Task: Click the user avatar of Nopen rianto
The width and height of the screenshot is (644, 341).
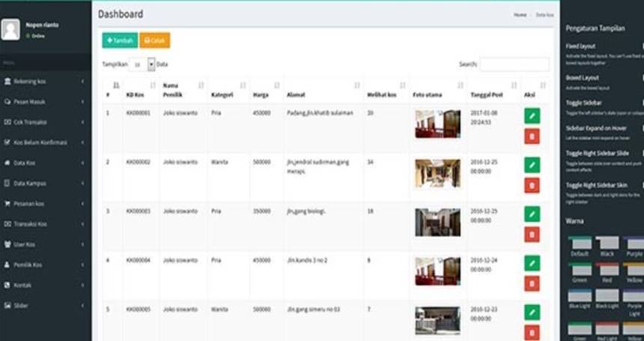Action: 10,29
